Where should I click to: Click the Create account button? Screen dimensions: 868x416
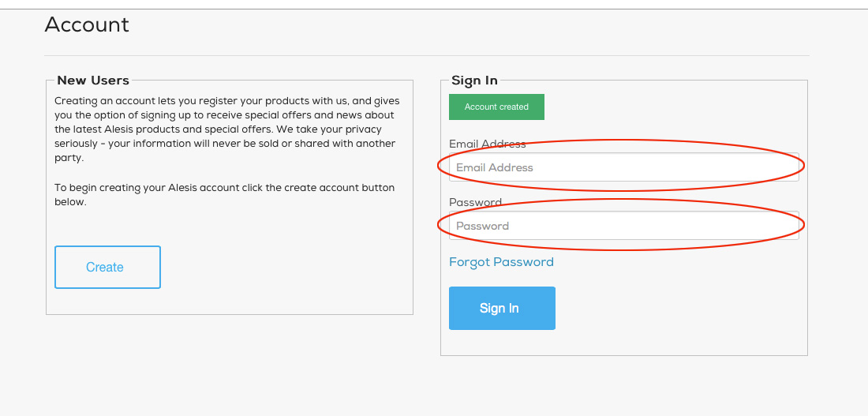point(107,267)
